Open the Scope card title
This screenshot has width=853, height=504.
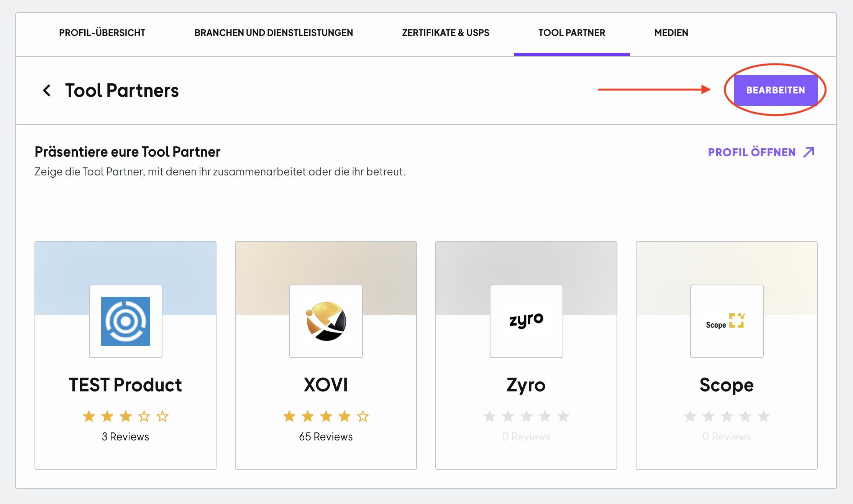point(727,385)
